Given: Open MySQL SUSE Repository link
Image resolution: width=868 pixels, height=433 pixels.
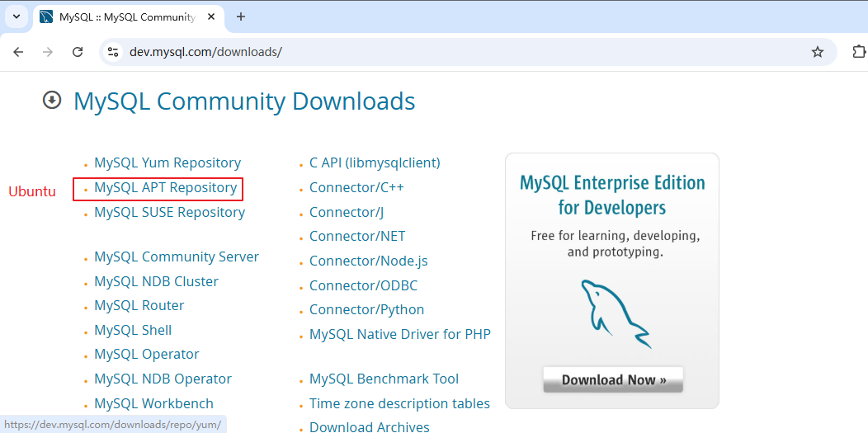Looking at the screenshot, I should click(169, 212).
